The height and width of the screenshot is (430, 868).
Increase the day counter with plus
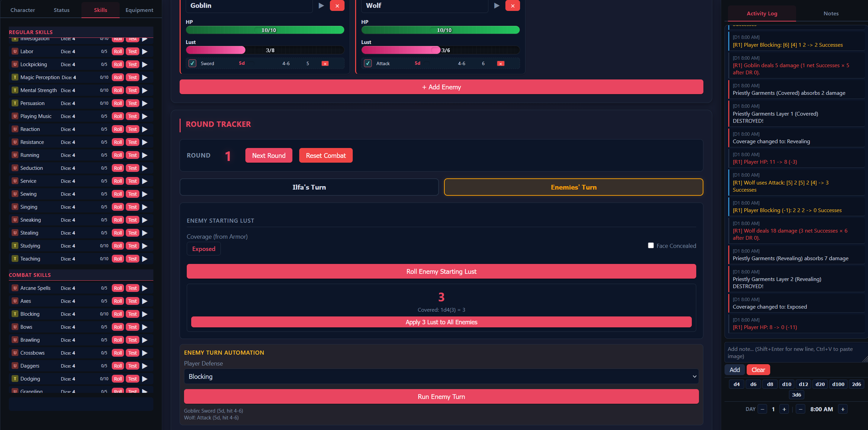[784, 409]
